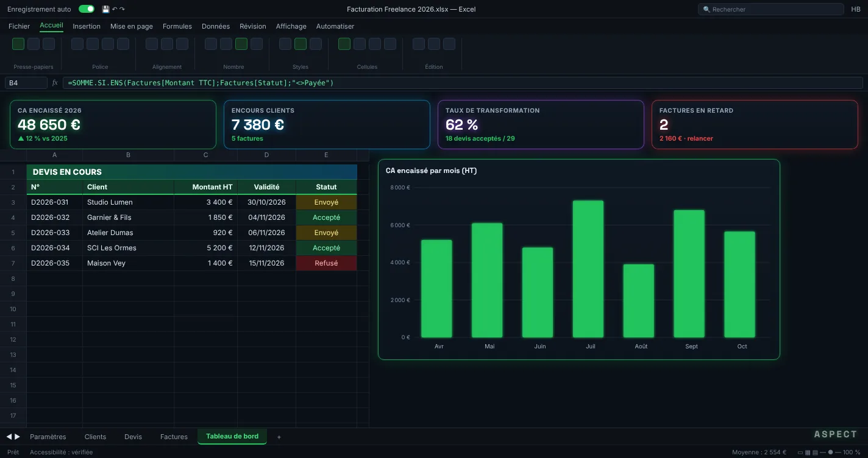Open the Clients sheet tab

tap(95, 437)
